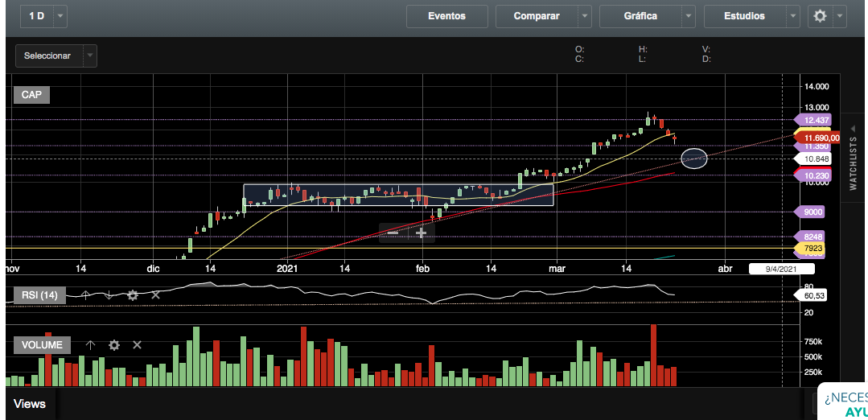Click the feb label on the time axis
868x420 pixels.
point(423,269)
